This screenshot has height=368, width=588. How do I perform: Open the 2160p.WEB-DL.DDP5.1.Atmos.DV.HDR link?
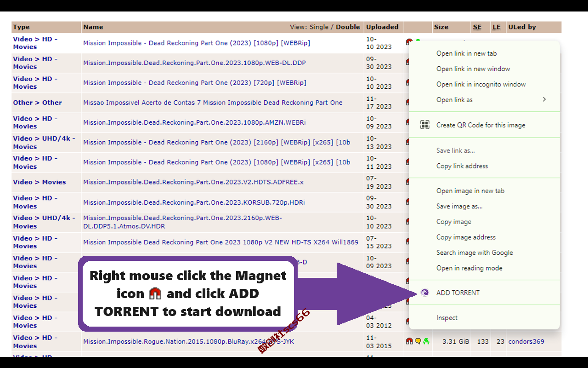click(182, 222)
